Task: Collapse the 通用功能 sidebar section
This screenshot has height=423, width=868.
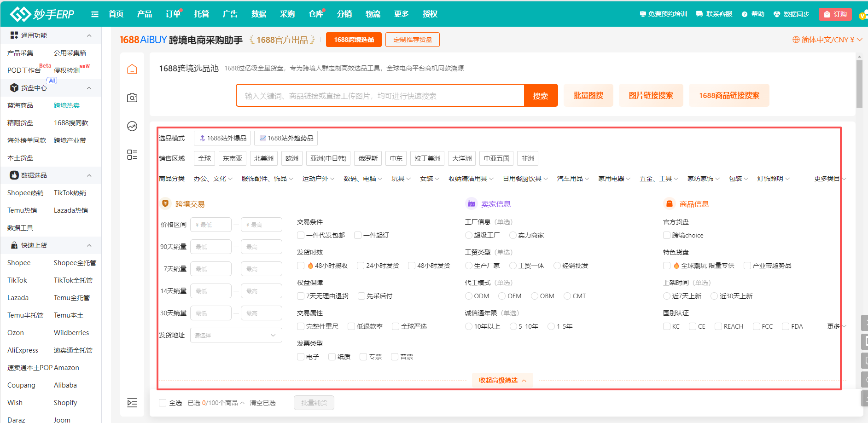Action: (x=89, y=35)
